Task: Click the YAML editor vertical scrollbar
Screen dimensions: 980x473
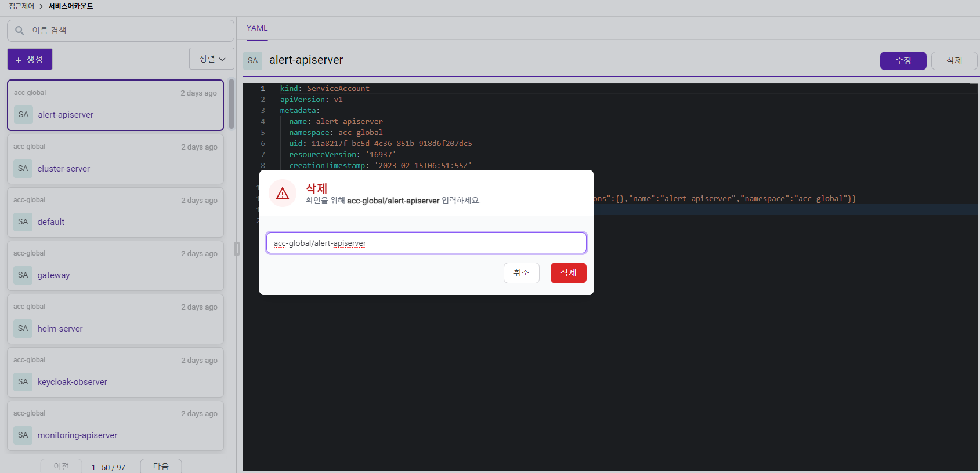Action: [974, 277]
